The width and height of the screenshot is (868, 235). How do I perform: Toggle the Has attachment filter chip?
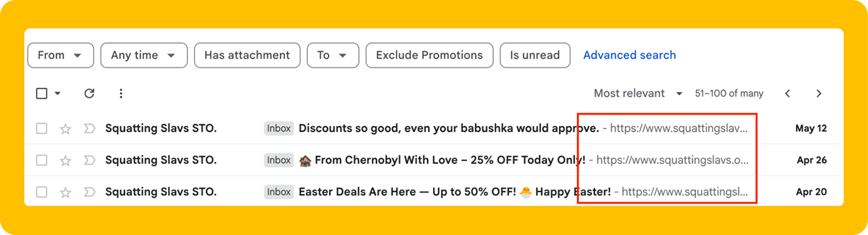coord(247,55)
